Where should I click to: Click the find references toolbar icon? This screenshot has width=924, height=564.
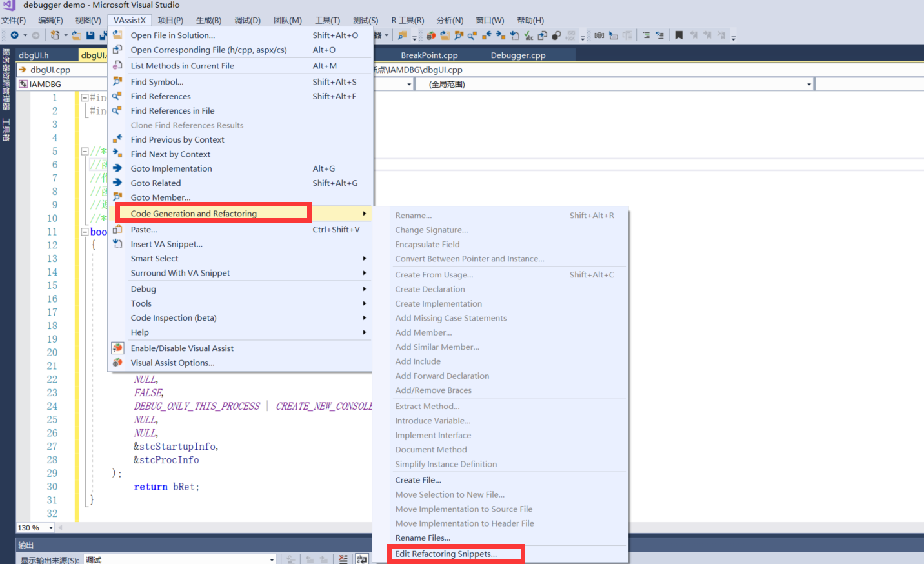(x=472, y=35)
